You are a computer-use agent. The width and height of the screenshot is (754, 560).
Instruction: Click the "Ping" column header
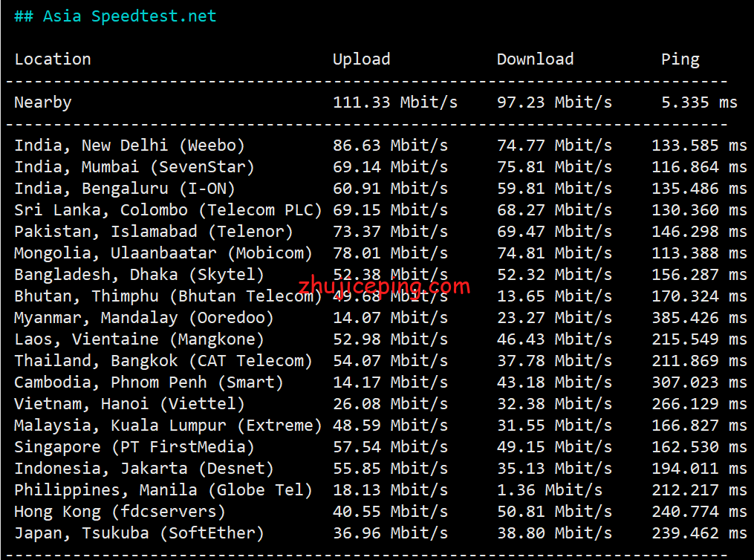(680, 59)
